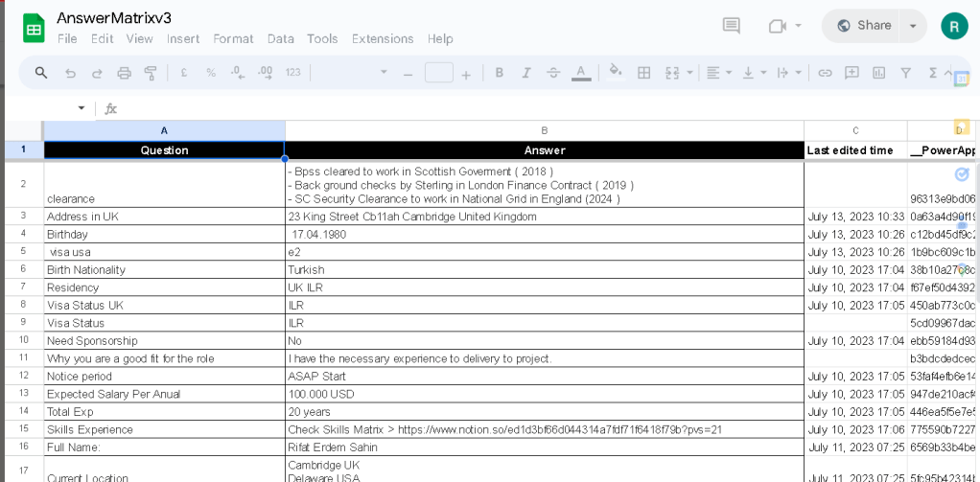Viewport: 980px width, 482px height.
Task: Collapse the toolbar with the caret
Action: click(x=947, y=74)
